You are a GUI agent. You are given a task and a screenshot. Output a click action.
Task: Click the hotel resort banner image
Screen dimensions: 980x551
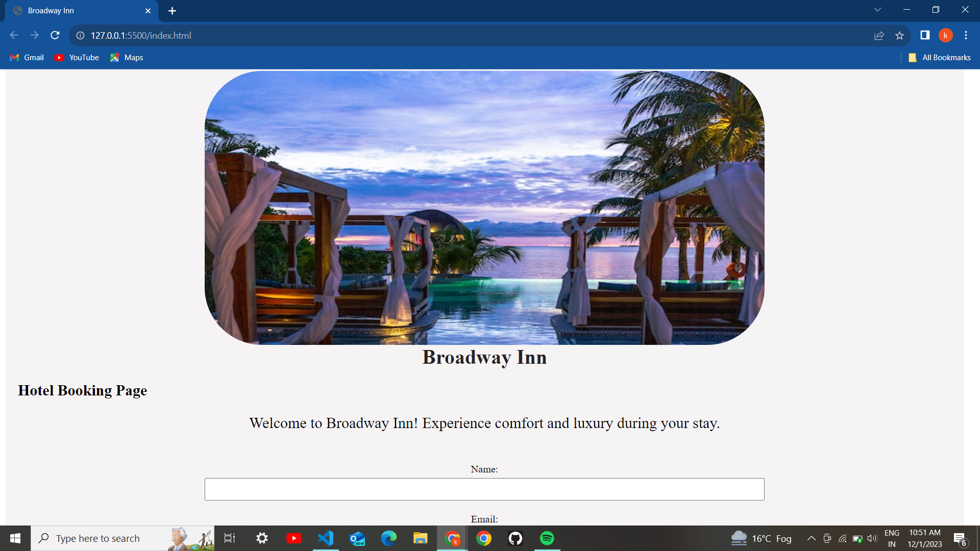[x=484, y=208]
